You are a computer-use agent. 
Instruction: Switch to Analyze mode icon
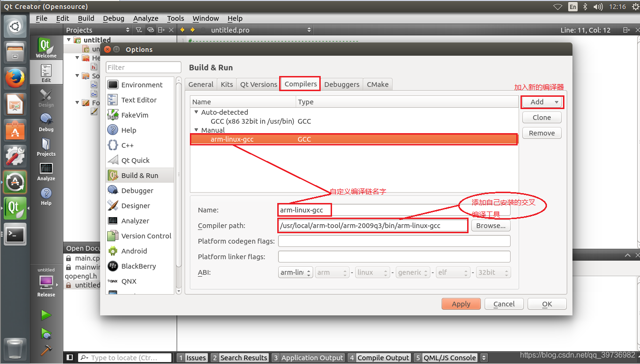point(46,171)
